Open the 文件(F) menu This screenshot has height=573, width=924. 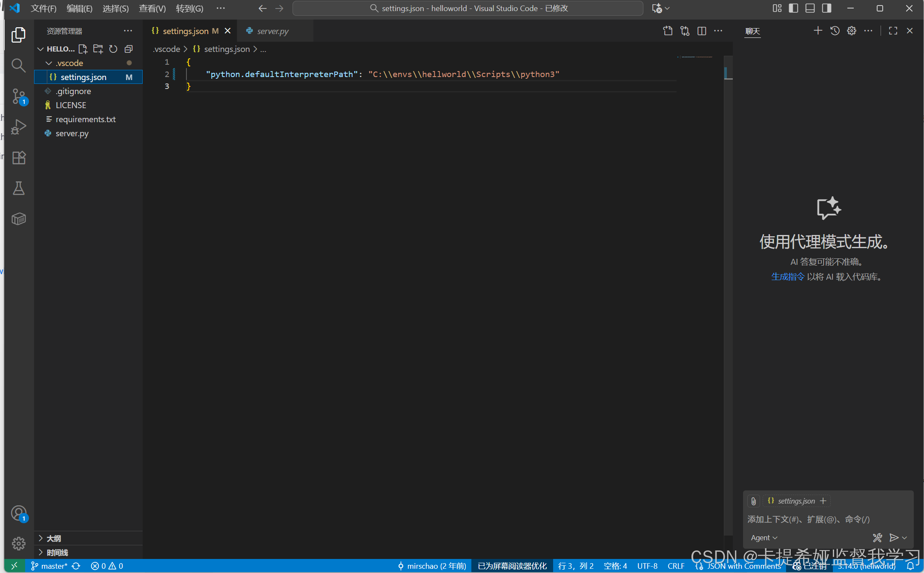click(x=43, y=9)
